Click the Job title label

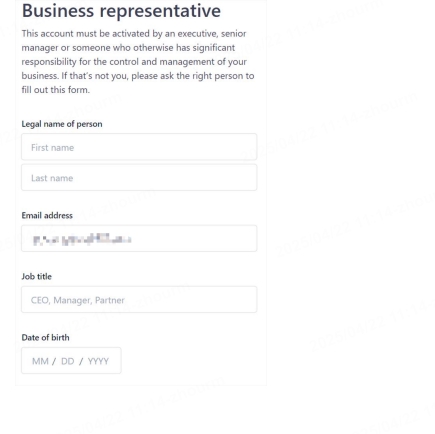coord(37,276)
